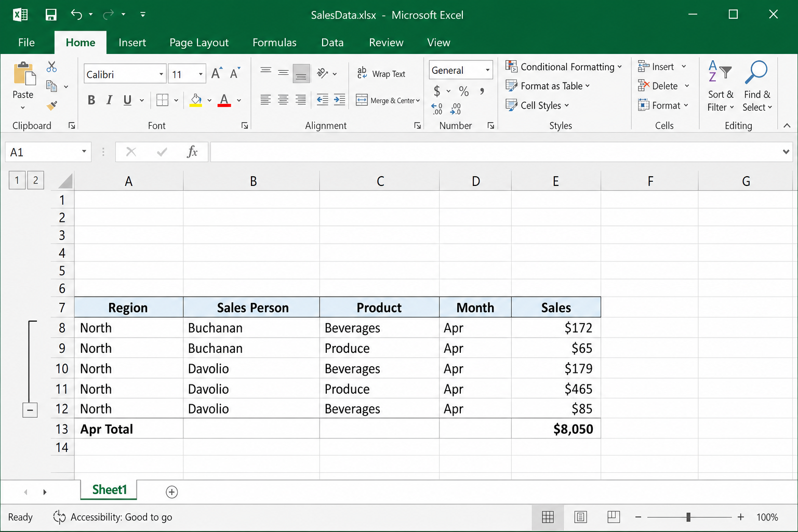Show outline level 1
The image size is (798, 532).
[x=17, y=180]
